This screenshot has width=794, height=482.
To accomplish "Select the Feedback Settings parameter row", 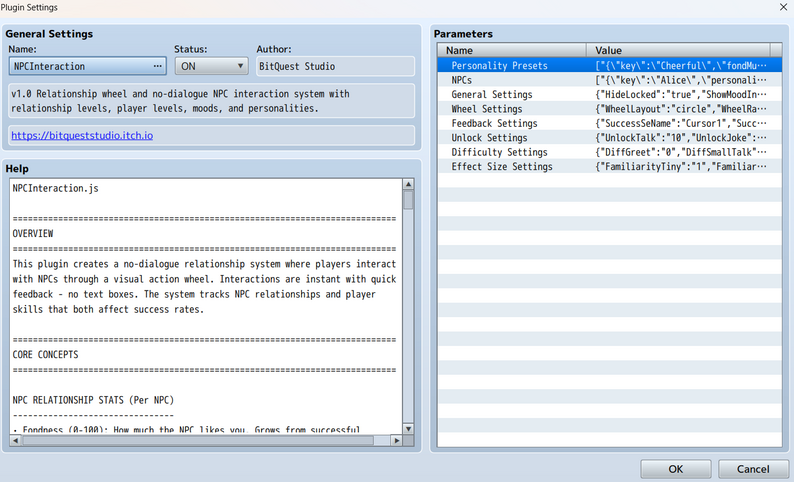I will [610, 124].
